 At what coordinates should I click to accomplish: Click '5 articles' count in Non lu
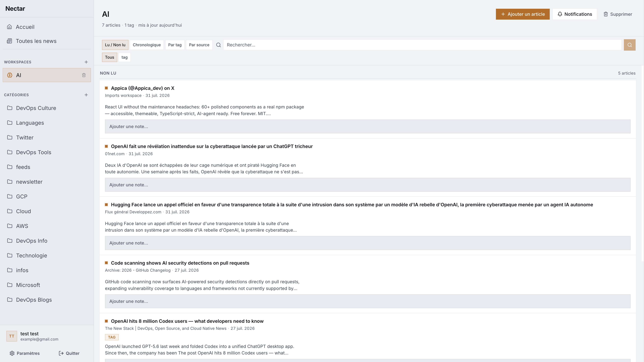coord(627,73)
